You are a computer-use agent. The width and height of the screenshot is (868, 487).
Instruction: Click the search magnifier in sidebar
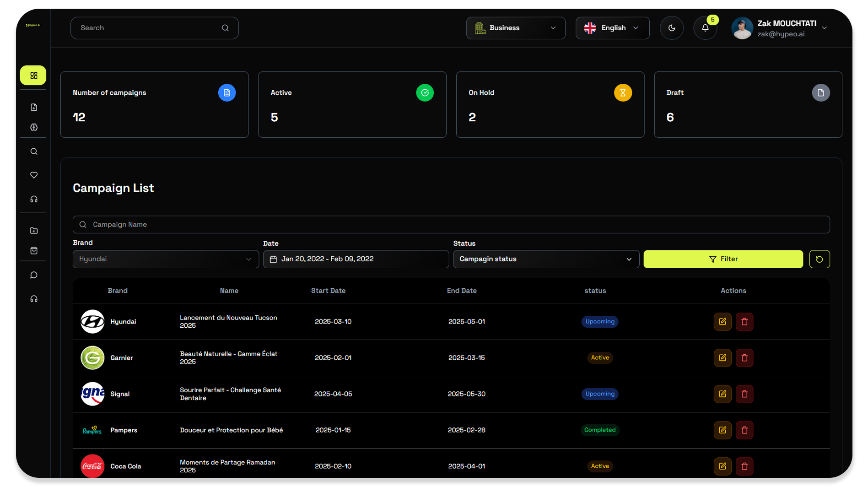coord(34,152)
